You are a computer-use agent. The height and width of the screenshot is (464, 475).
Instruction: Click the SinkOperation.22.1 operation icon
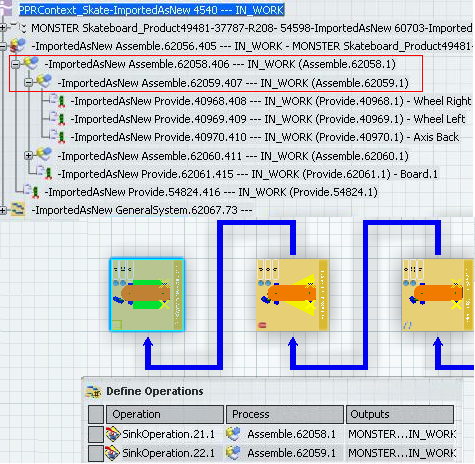pyautogui.click(x=113, y=453)
